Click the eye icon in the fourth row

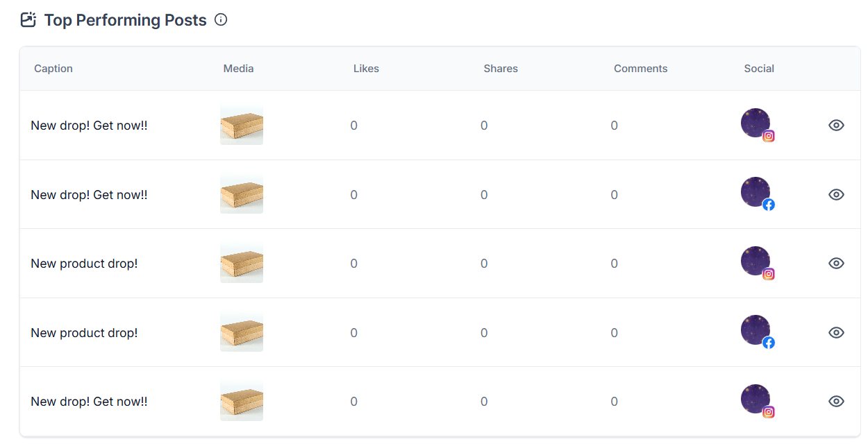pyautogui.click(x=836, y=332)
